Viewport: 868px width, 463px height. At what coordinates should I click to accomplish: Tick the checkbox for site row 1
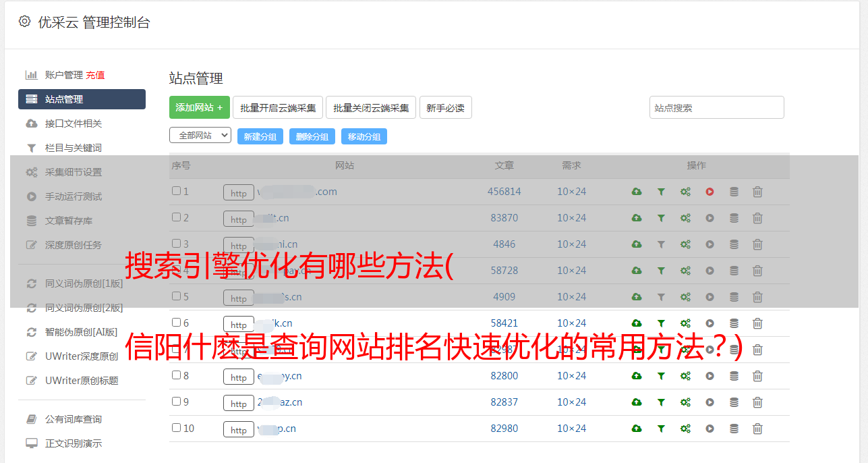pyautogui.click(x=176, y=191)
